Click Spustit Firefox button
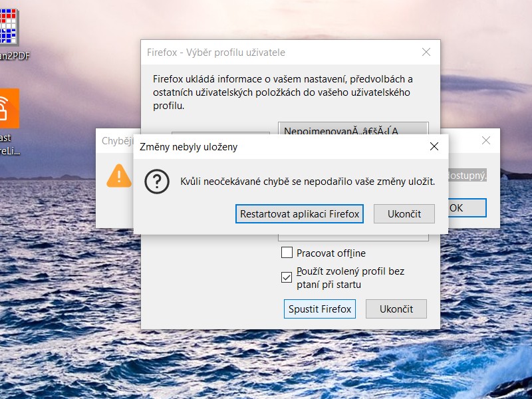532x399 pixels. click(x=320, y=309)
